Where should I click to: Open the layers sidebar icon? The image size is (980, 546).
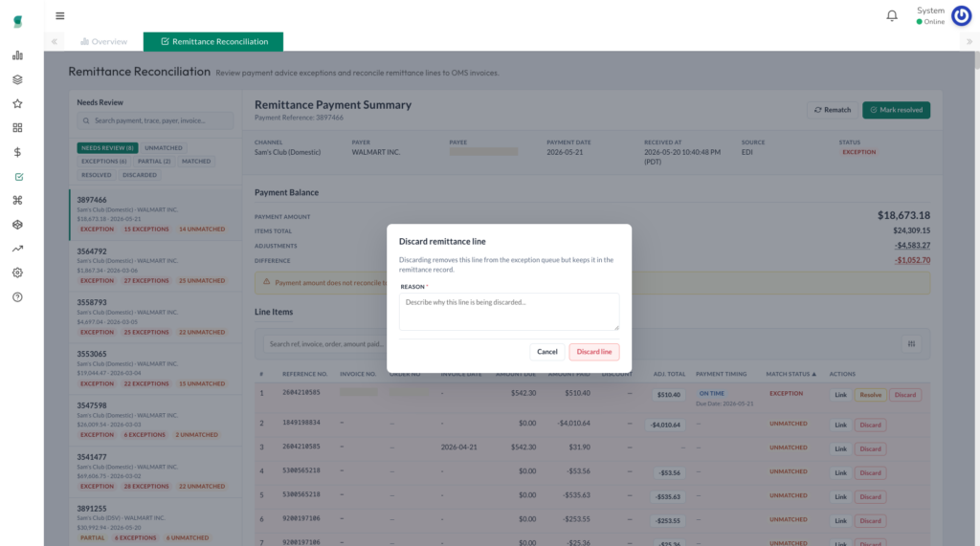tap(17, 79)
